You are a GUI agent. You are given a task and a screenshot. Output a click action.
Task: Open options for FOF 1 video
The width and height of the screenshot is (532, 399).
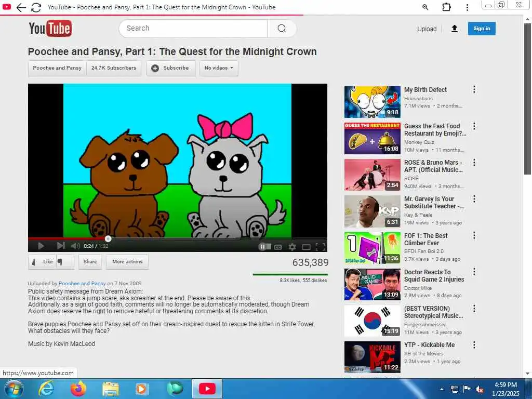point(474,235)
